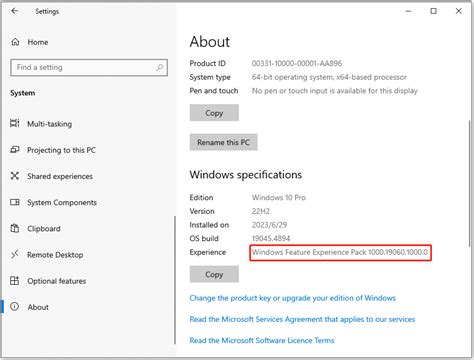Click the main content vertical scrollbar
The height and width of the screenshot is (360, 474).
click(470, 183)
